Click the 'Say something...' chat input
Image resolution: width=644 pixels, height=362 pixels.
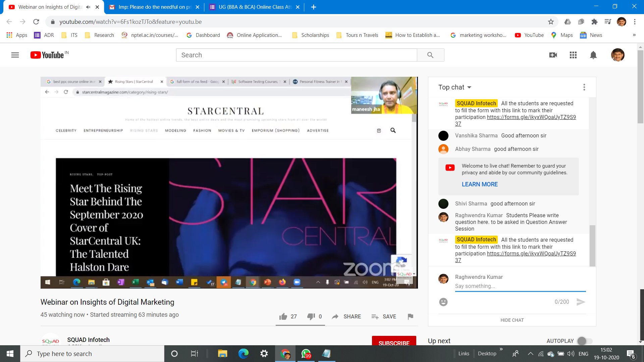[x=520, y=286]
